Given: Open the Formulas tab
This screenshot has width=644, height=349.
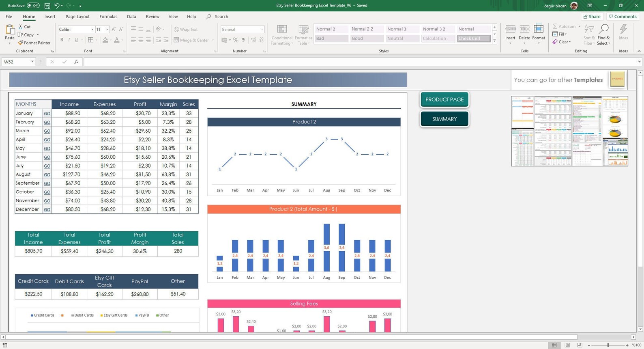Looking at the screenshot, I should 108,17.
